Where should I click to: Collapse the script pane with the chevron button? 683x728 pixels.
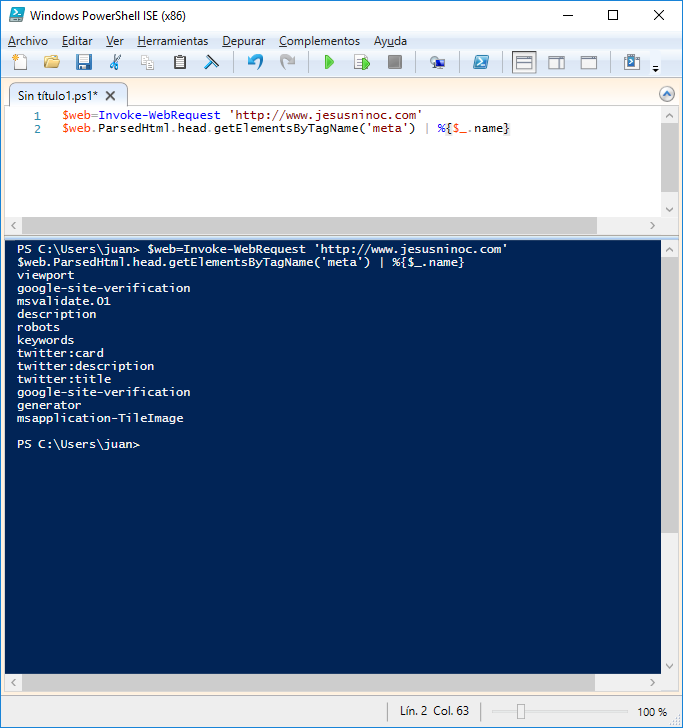click(667, 94)
